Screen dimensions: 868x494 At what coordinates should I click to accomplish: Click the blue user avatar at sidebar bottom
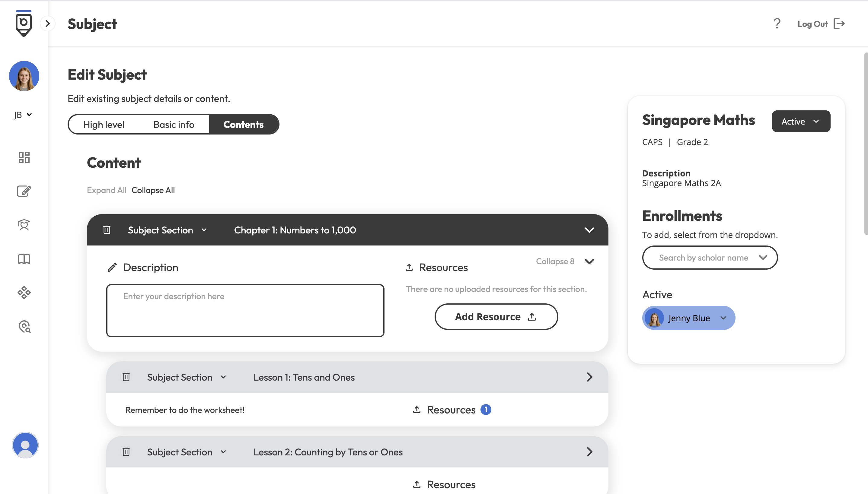25,445
